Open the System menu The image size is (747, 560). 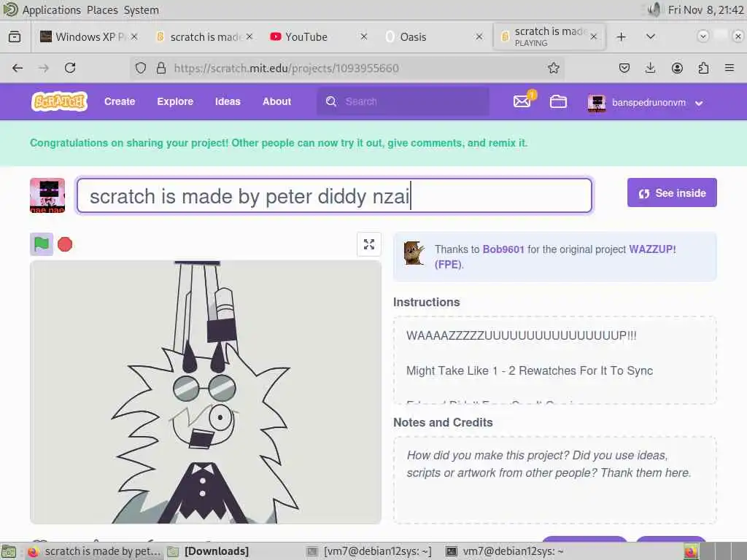coord(142,10)
